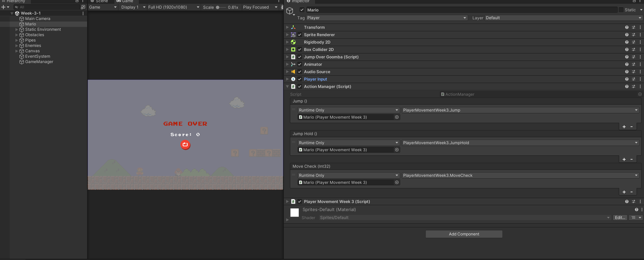Click the shader Edit... button
This screenshot has width=644, height=260.
(x=620, y=217)
